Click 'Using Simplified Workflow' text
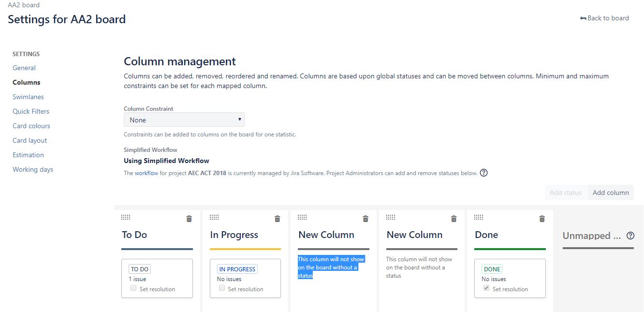The image size is (644, 312). click(166, 161)
